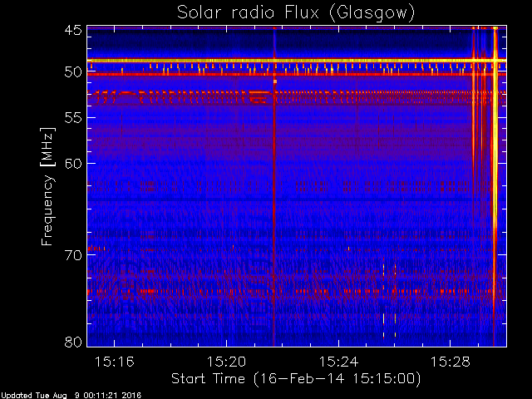Click the 'Frequency [MHz]' axis label

point(47,186)
